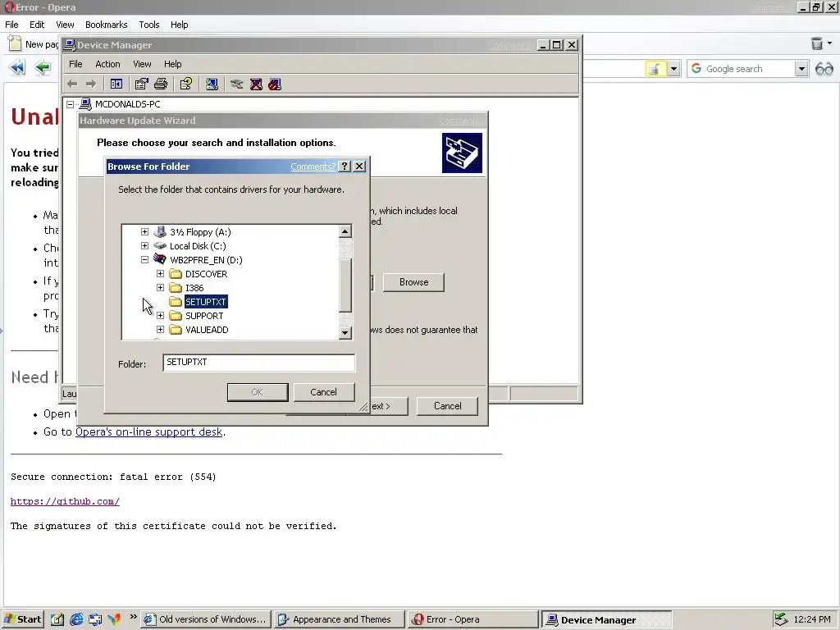Click the MSN butterfly quick launch icon
Viewport: 840px width, 630px height.
pyautogui.click(x=114, y=619)
